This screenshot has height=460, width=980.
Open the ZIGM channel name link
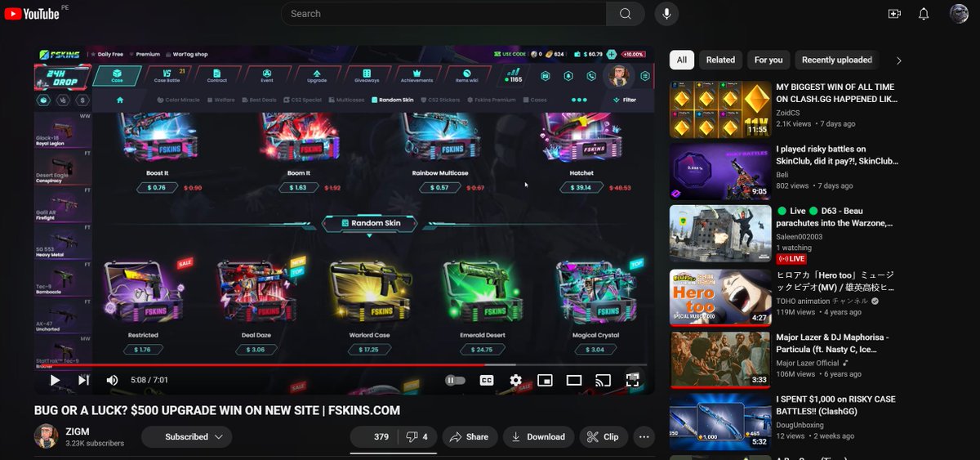tap(77, 431)
